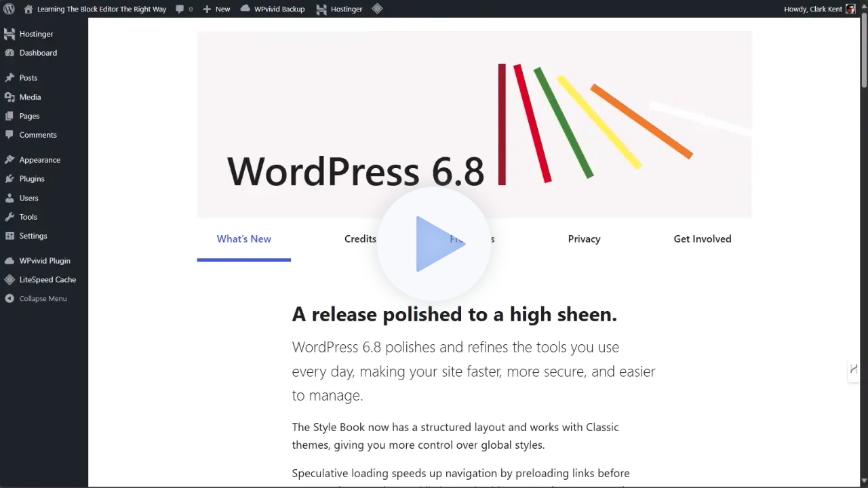Open the WPvivid Plugin menu label
Viewport: 868px width, 488px height.
(x=45, y=261)
